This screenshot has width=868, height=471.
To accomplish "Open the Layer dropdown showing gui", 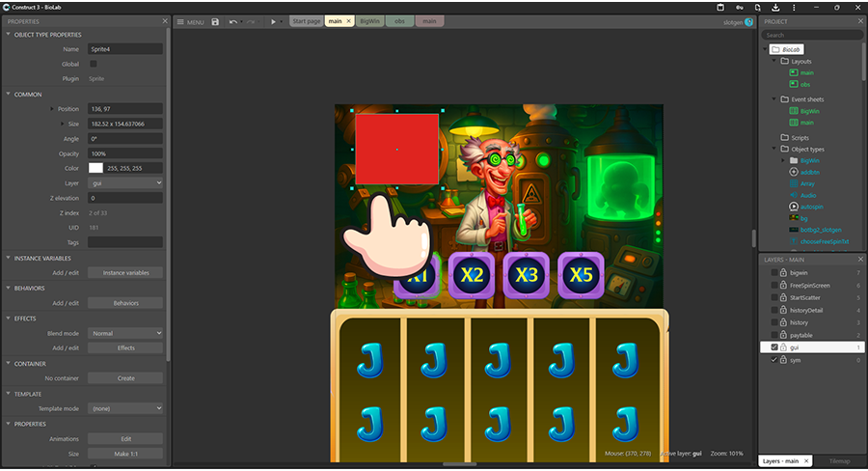I will click(x=125, y=182).
